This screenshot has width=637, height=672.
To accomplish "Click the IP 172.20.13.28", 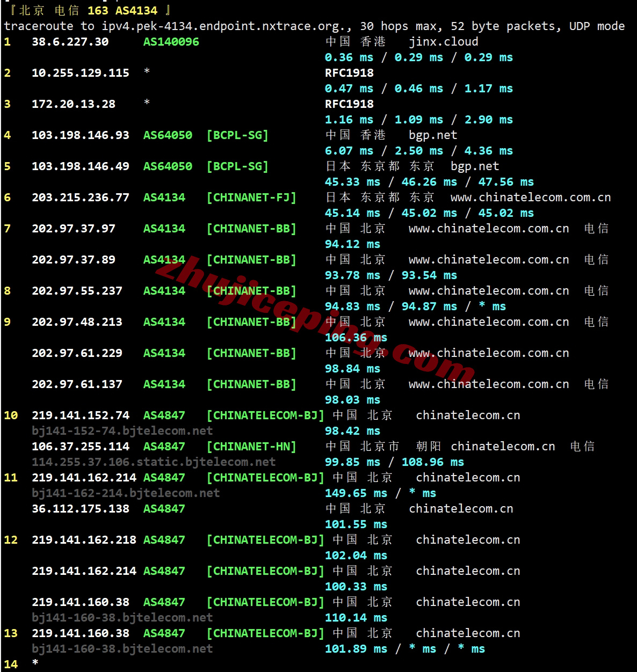I will [74, 104].
